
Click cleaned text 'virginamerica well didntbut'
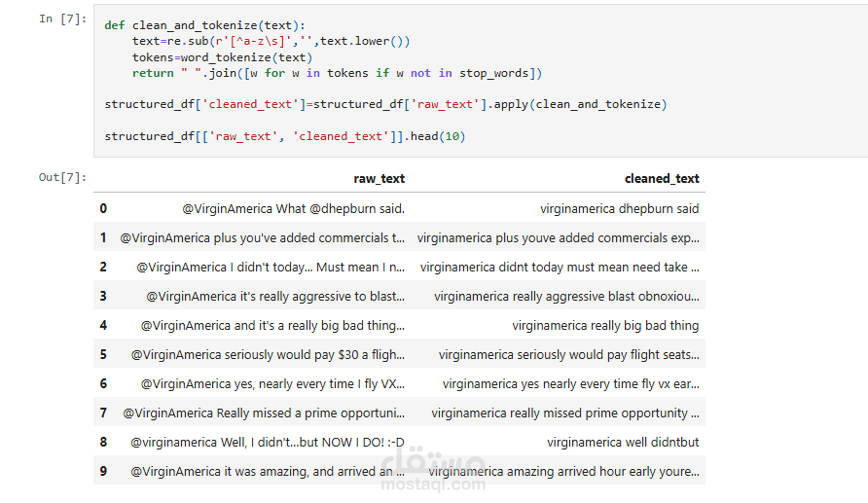click(622, 442)
